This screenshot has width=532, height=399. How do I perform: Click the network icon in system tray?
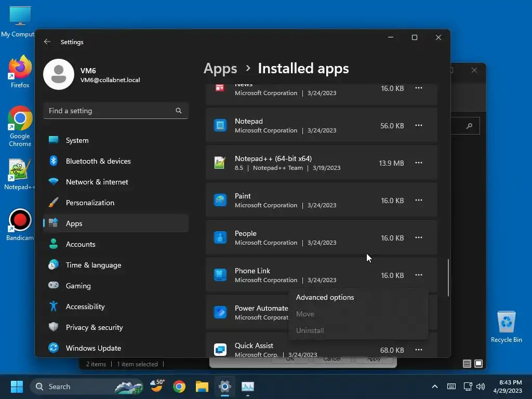pyautogui.click(x=468, y=387)
